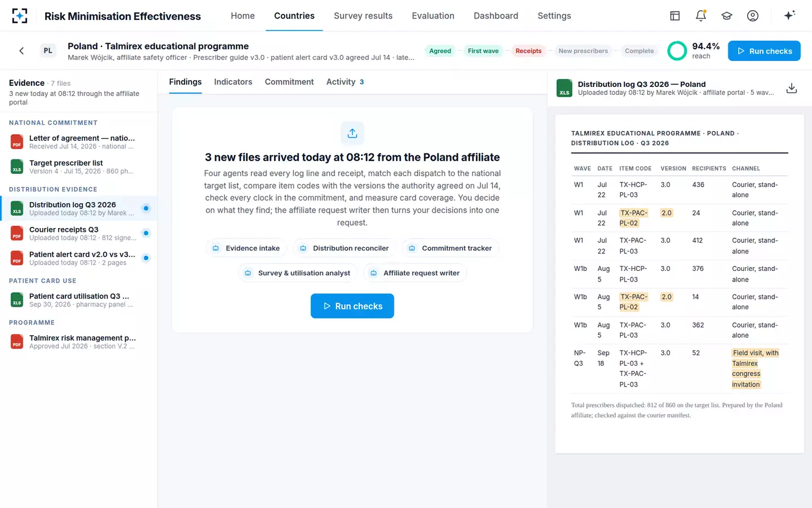Viewport: 812px width, 508px height.
Task: Click Run checks button in Findings card
Action: pos(352,306)
